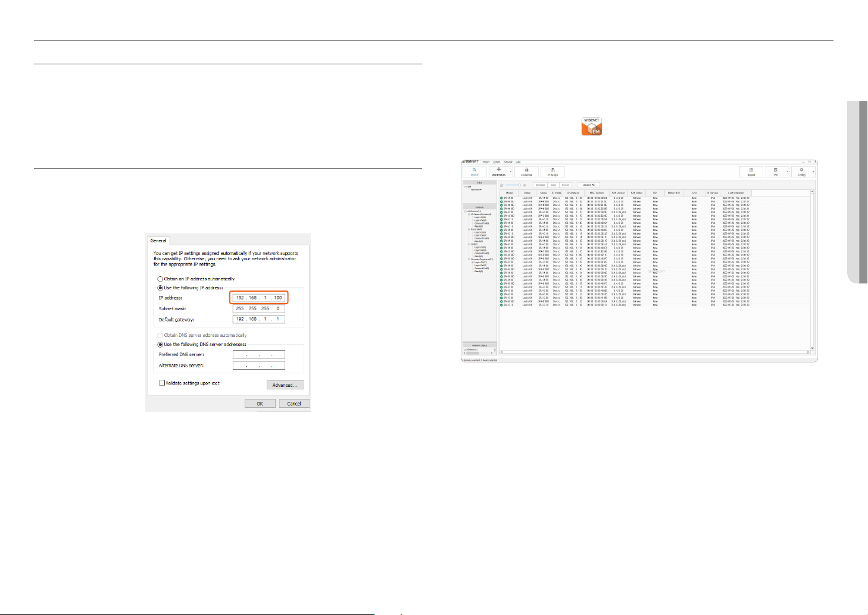Select Use the following DNS server addresses
Screen dimensions: 868x615
[x=160, y=344]
